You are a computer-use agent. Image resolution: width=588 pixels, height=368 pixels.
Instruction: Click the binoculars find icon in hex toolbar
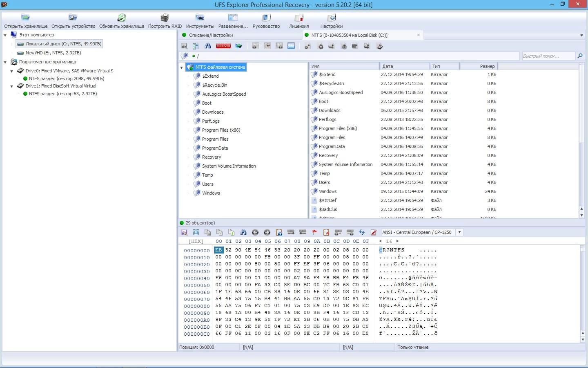[243, 232]
